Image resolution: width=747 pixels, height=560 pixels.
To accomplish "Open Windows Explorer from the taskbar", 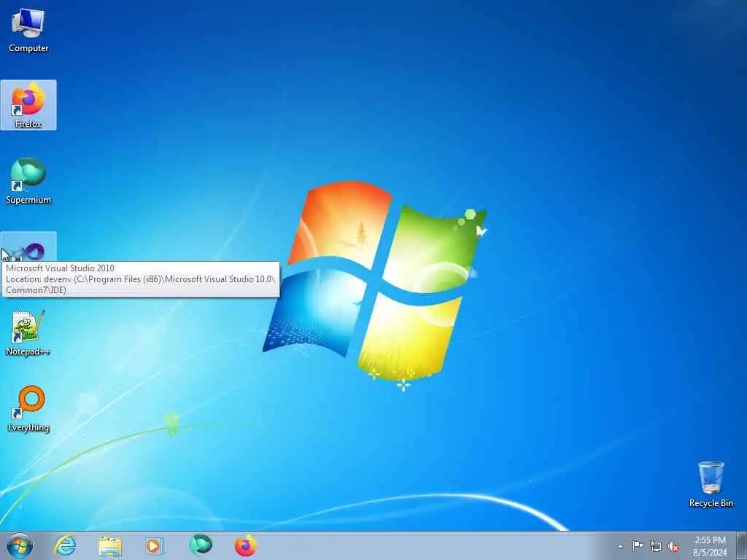I will tap(110, 545).
